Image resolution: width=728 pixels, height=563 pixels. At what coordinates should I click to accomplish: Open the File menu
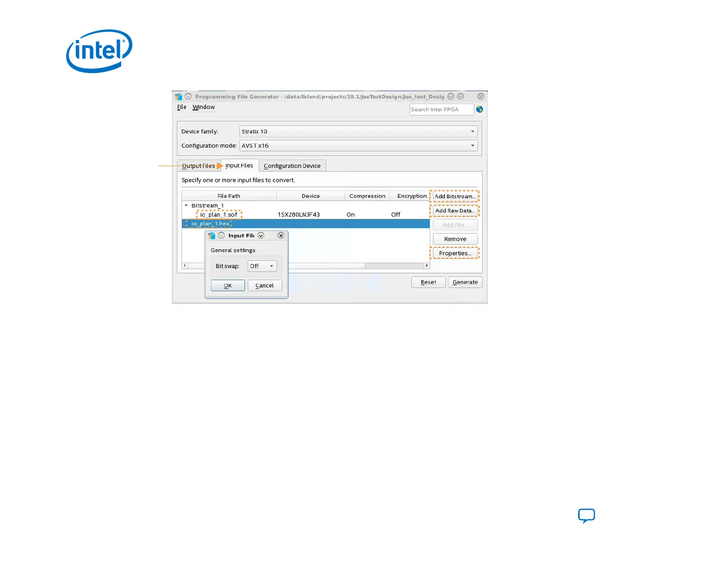(182, 107)
